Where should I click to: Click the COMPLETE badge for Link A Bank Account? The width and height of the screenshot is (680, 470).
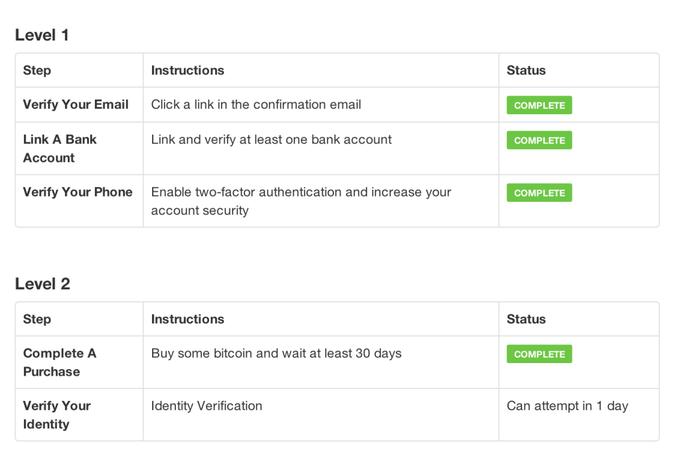pos(539,140)
